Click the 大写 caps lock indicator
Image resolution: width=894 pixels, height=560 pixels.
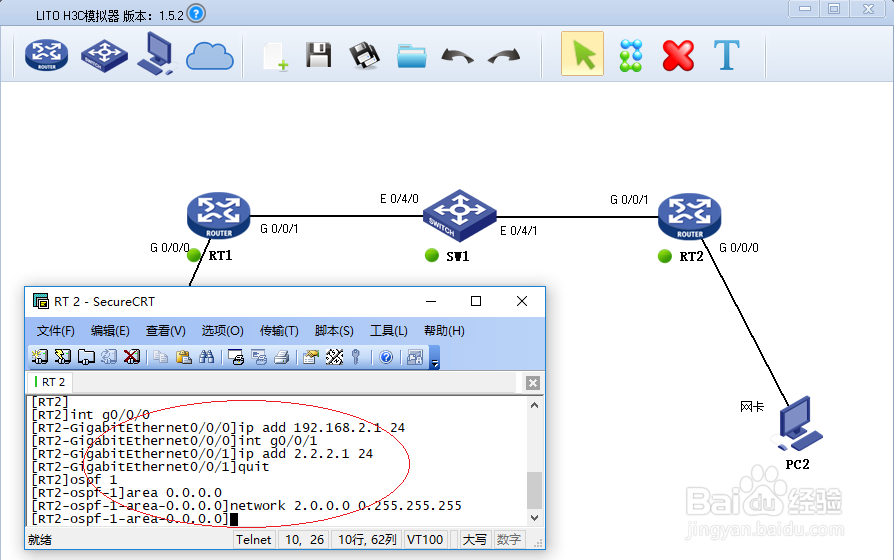474,539
